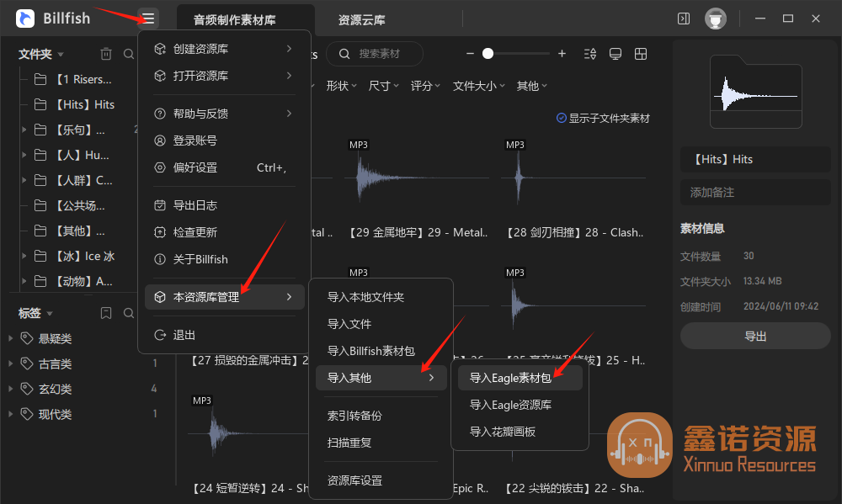Open 关于Billfish menu item
Image resolution: width=842 pixels, height=504 pixels.
coord(225,259)
